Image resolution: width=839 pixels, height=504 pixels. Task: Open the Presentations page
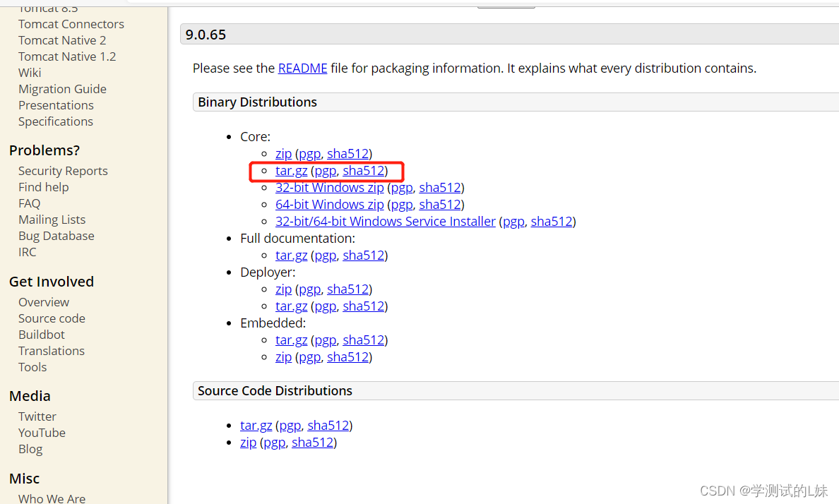[56, 105]
